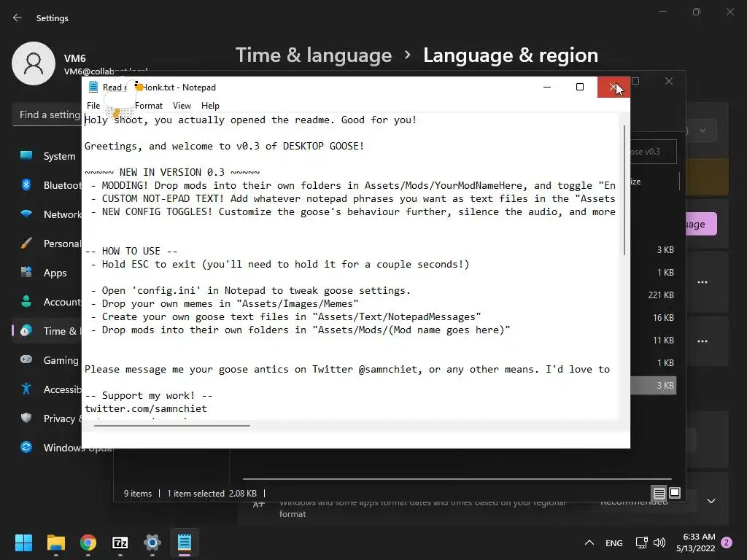747x560 pixels.
Task: Click ENG language indicator in tray
Action: click(614, 542)
